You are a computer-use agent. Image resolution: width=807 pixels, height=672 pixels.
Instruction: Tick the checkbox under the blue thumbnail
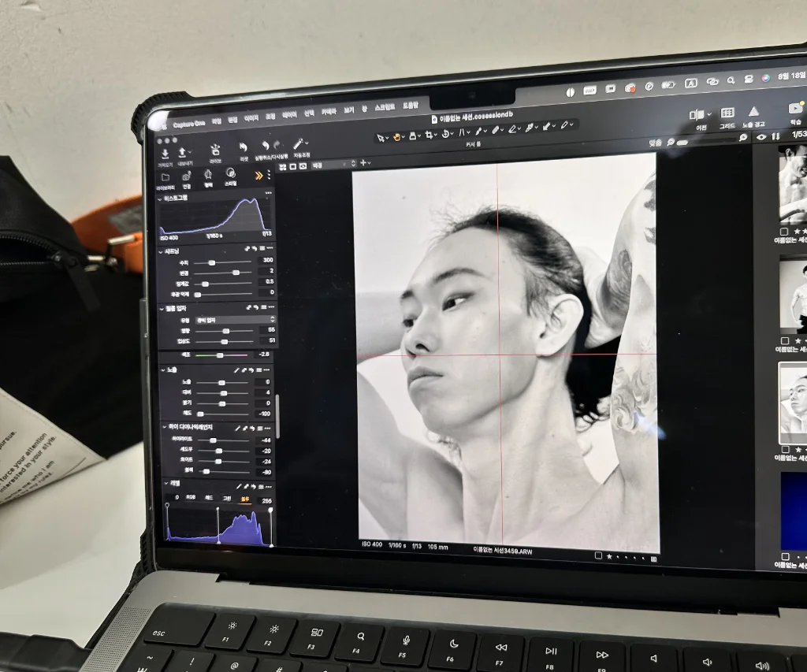click(785, 556)
